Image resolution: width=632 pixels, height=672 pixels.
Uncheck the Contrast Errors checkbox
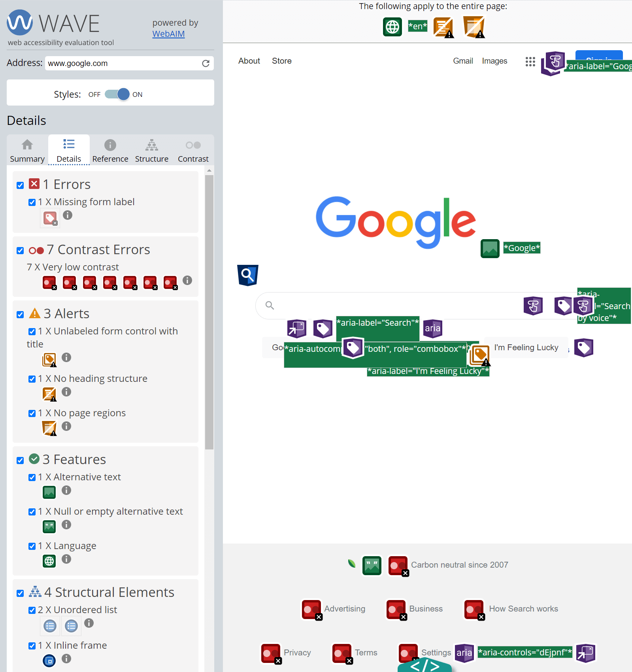(x=20, y=251)
